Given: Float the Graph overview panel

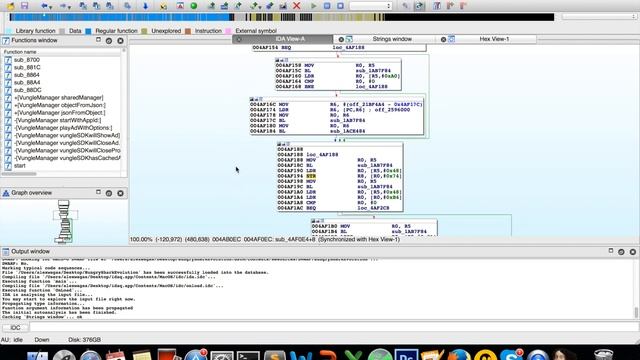Looking at the screenshot, I should point(98,192).
